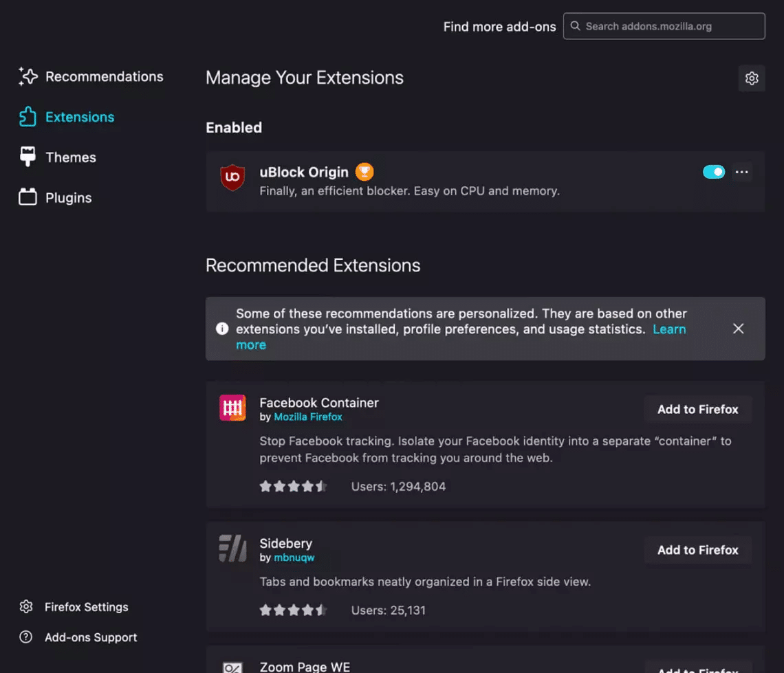The height and width of the screenshot is (673, 784).
Task: Click the Add-ons Support question mark icon
Action: click(26, 637)
